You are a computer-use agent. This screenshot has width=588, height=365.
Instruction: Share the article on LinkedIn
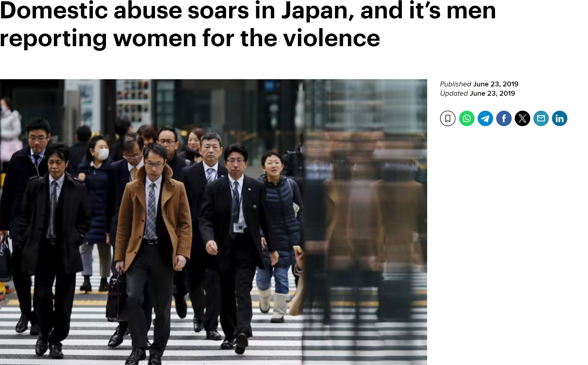pyautogui.click(x=559, y=118)
